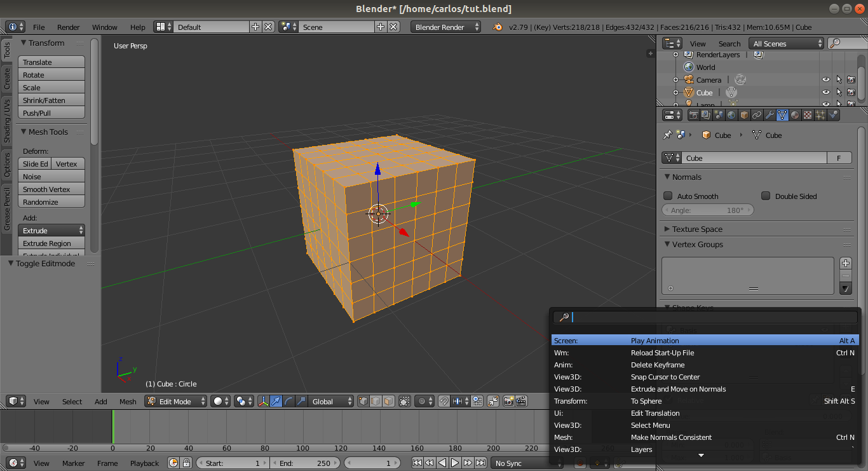The width and height of the screenshot is (868, 471).
Task: Click the OpenGL render animation clapper icon
Action: tap(521, 401)
